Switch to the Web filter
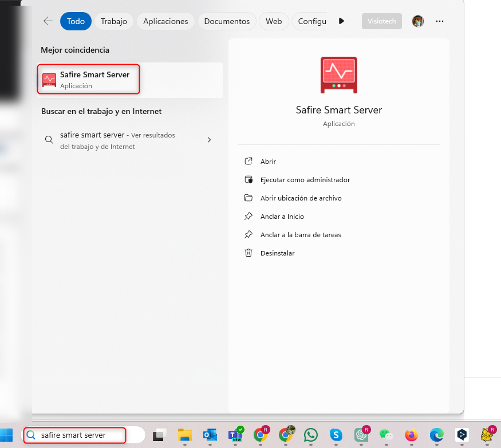 click(274, 21)
